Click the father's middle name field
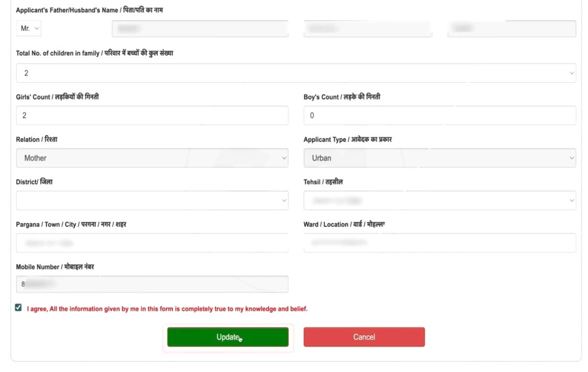 pyautogui.click(x=367, y=29)
